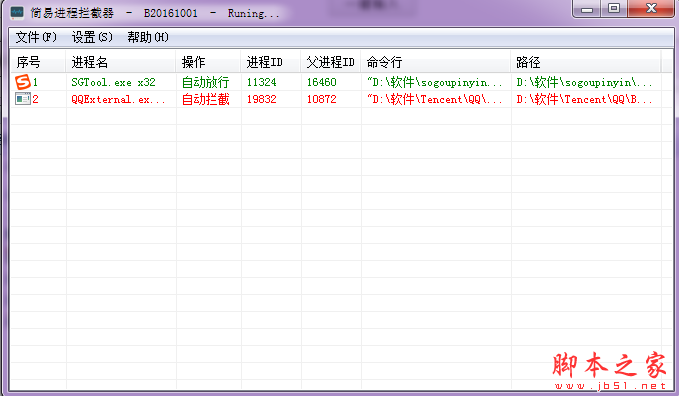Select the SGTool.exe x32 process entry
The image size is (679, 397).
[x=113, y=82]
